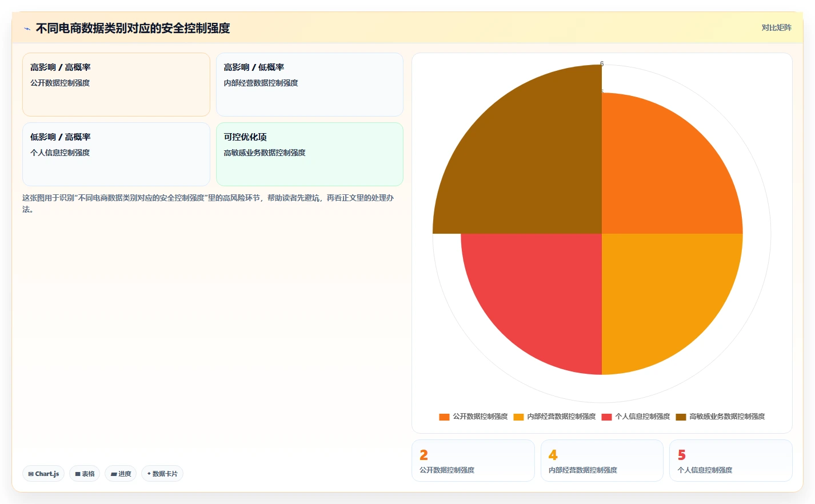The image size is (815, 504).
Task: Click the 对比矩阵 label in the header
Action: pos(776,28)
